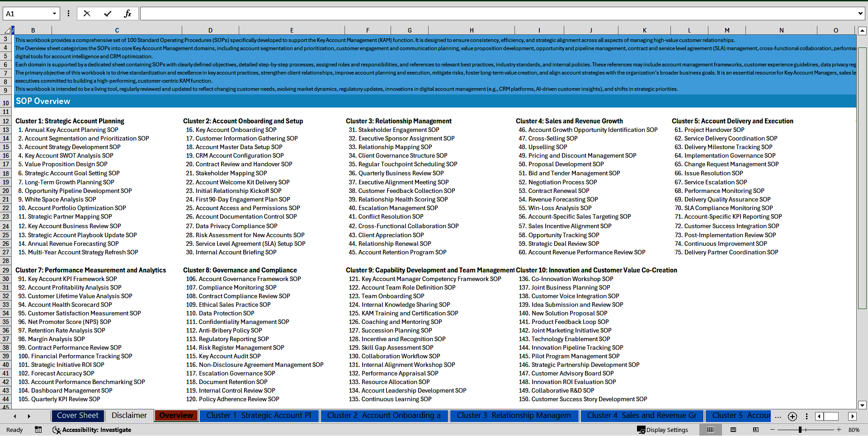The image size is (868, 436).
Task: Switch to Page Break Preview view
Action: pos(756,430)
